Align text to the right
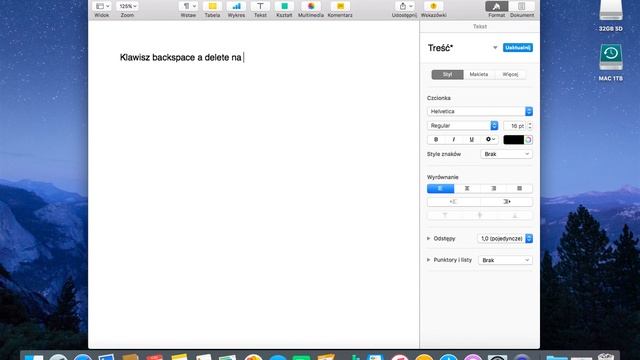640x360 pixels. pos(493,189)
